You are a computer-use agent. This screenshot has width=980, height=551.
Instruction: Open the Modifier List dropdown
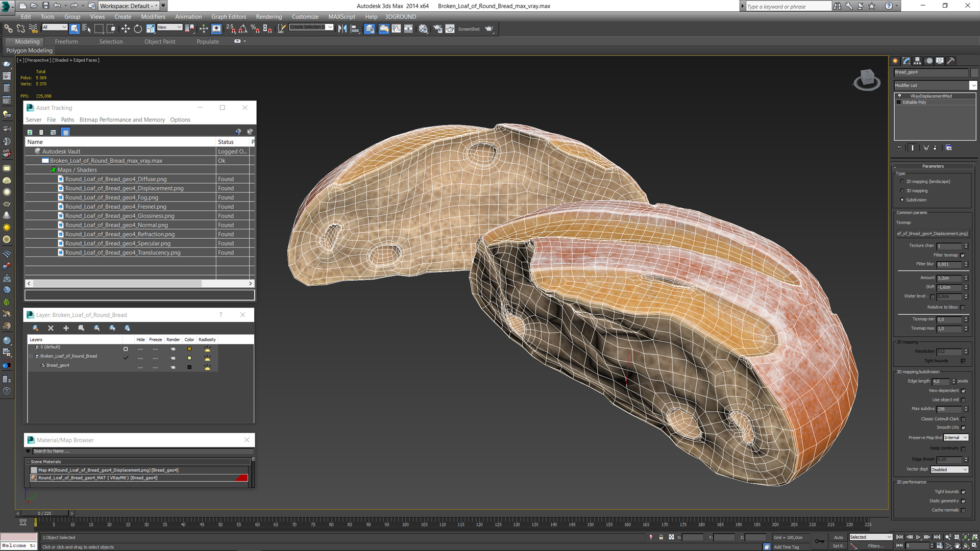[973, 85]
